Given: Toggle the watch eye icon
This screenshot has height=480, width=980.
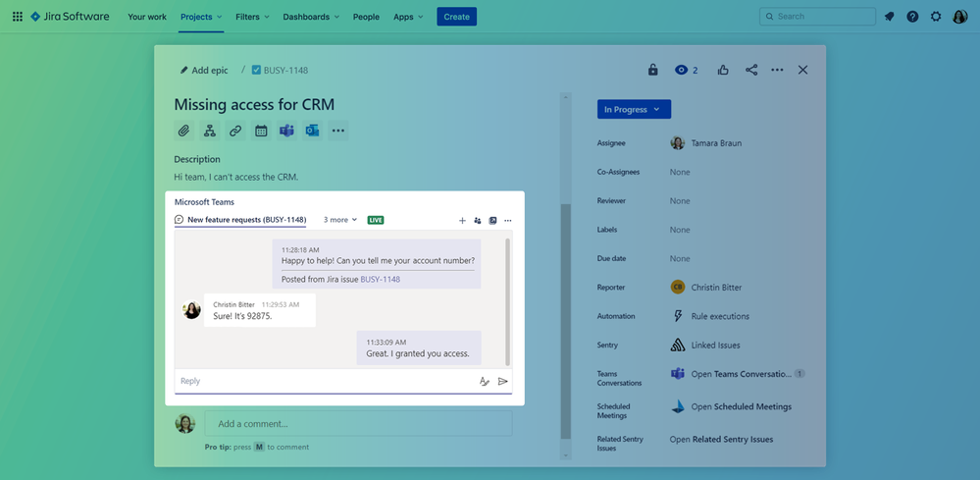Looking at the screenshot, I should [681, 70].
